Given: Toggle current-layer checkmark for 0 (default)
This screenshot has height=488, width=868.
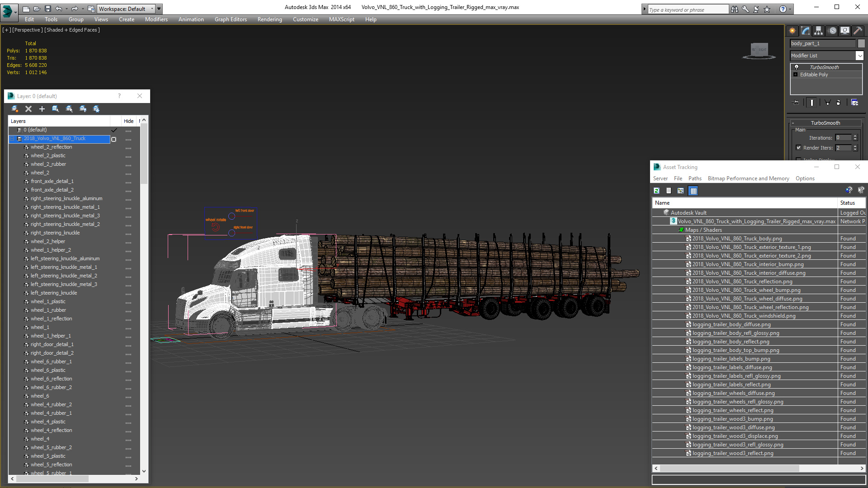Looking at the screenshot, I should point(114,130).
